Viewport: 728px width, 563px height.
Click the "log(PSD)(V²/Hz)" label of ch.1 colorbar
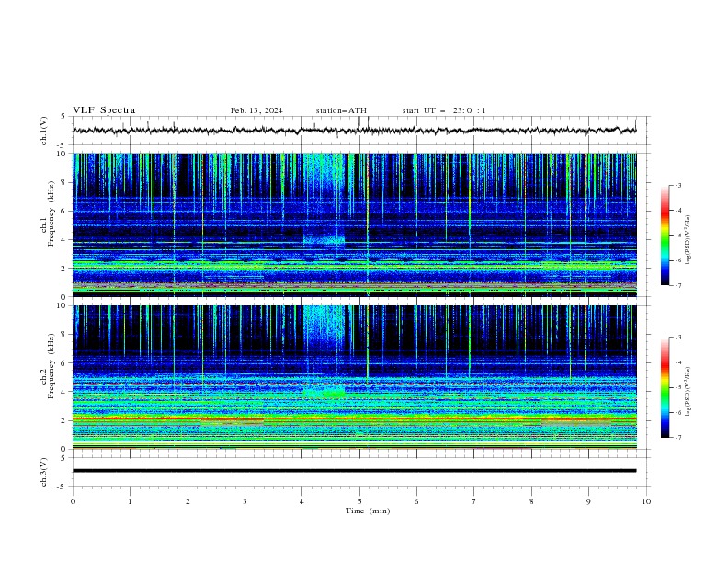tap(688, 240)
